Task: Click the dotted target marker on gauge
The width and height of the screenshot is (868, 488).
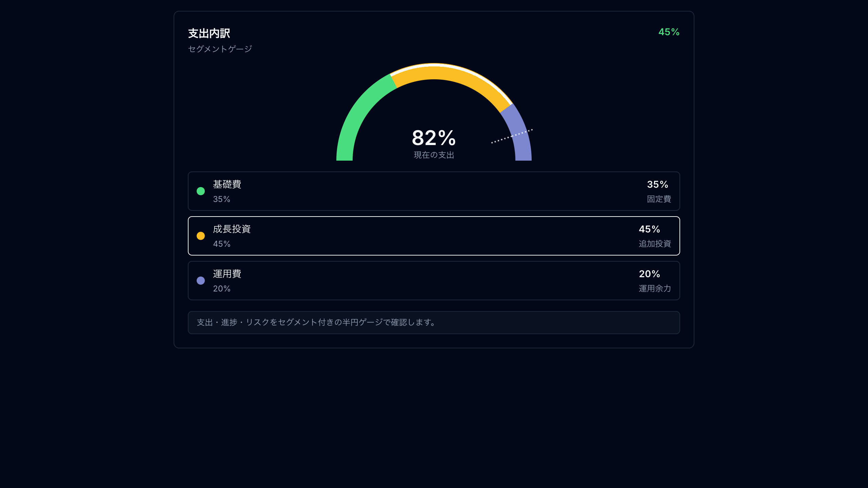Action: 512,136
